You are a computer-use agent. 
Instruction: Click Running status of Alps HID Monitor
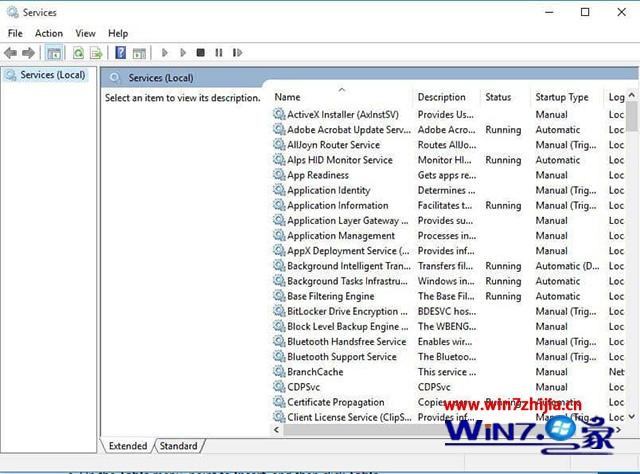(503, 160)
